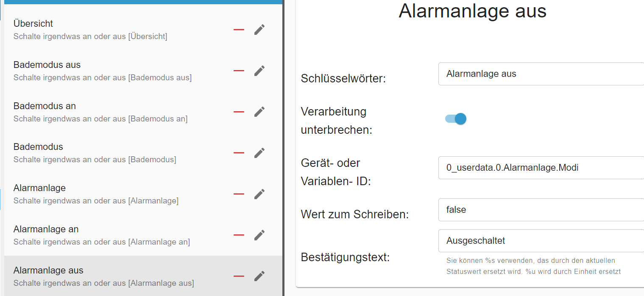Remove the Übersicht rule with the red minus
The width and height of the screenshot is (644, 296).
click(x=239, y=30)
